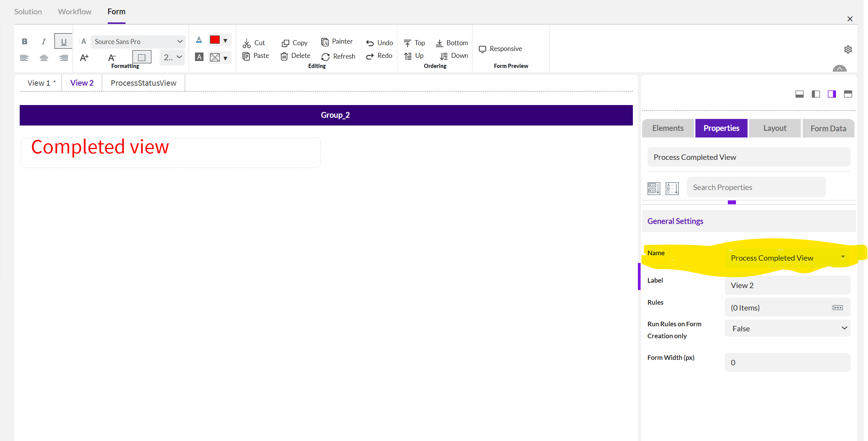
Task: Expand Run Rules on Form Creation dropdown
Action: 787,328
